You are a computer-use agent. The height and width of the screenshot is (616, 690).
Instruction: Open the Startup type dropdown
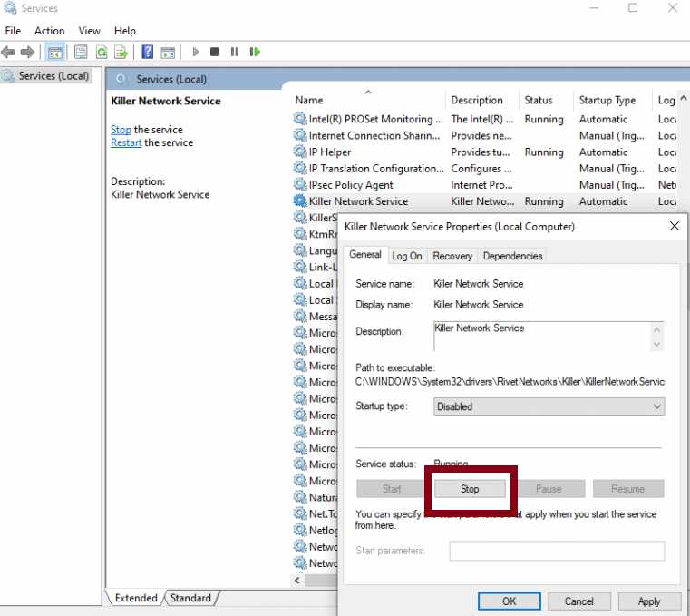click(x=549, y=406)
